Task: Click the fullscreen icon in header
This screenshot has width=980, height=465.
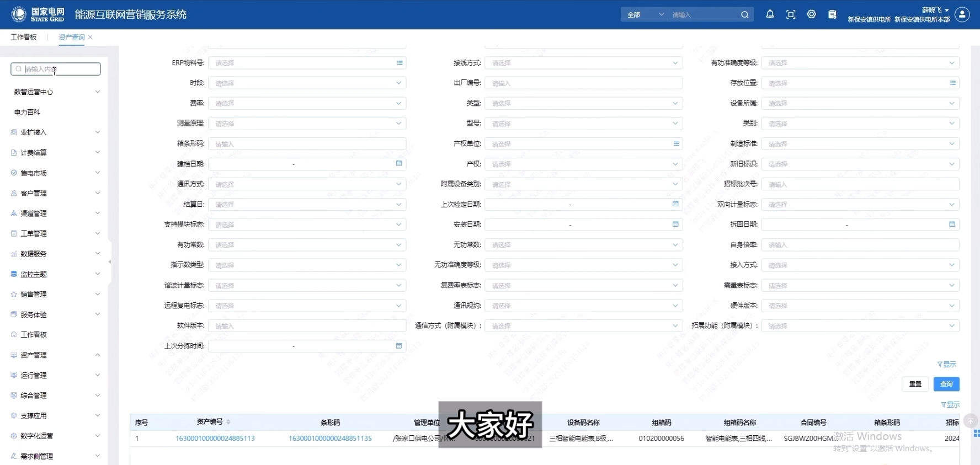Action: pos(791,14)
